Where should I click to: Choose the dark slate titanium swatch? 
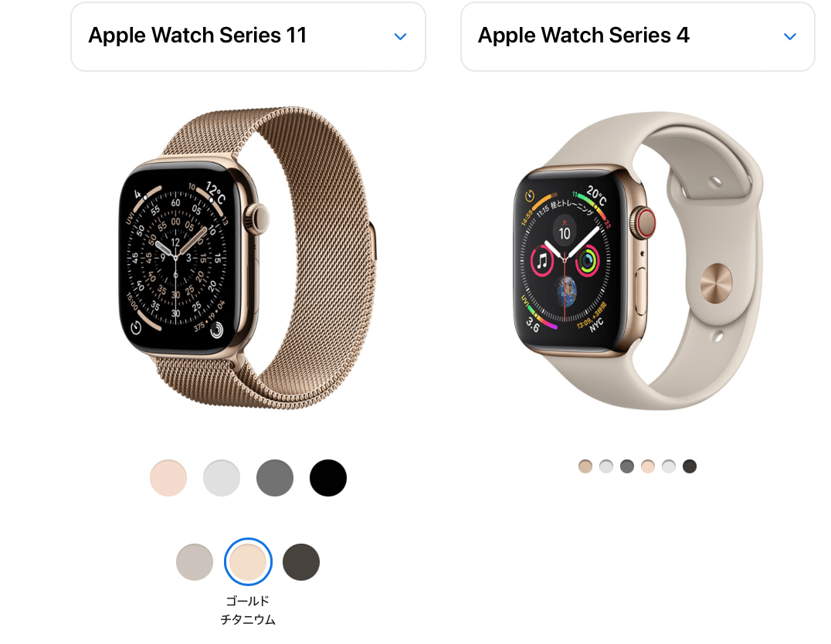[301, 562]
